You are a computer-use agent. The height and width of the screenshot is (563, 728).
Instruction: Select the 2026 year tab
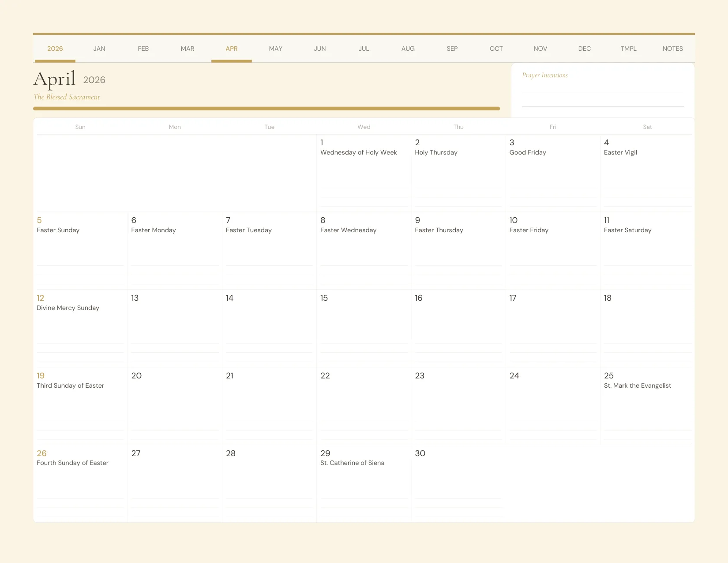click(55, 49)
